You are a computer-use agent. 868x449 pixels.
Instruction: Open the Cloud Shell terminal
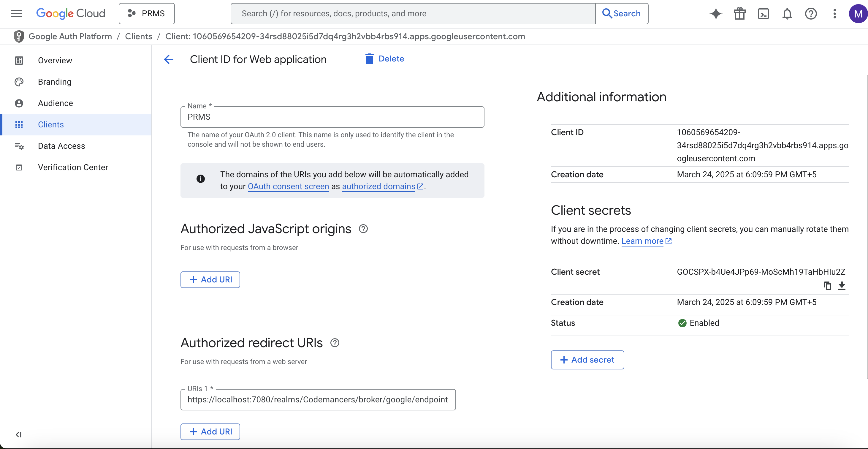pyautogui.click(x=763, y=13)
